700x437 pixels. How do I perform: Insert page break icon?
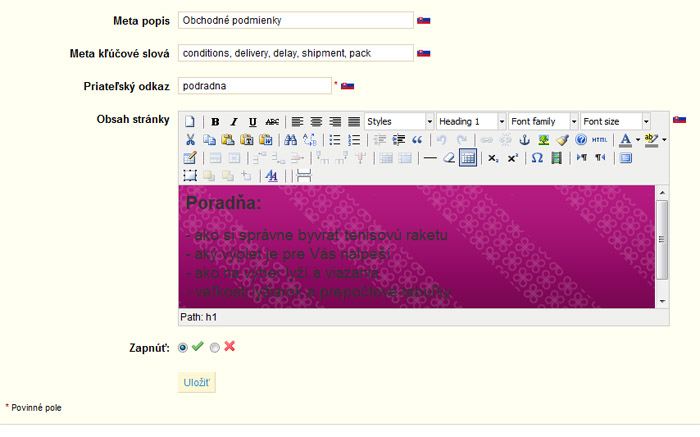tap(304, 176)
